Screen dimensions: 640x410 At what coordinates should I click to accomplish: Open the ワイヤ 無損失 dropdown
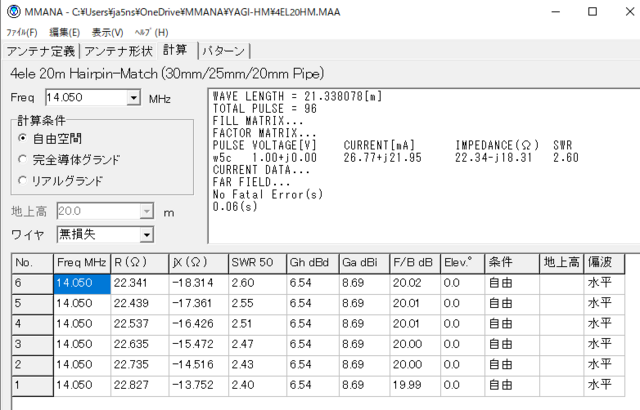click(146, 234)
